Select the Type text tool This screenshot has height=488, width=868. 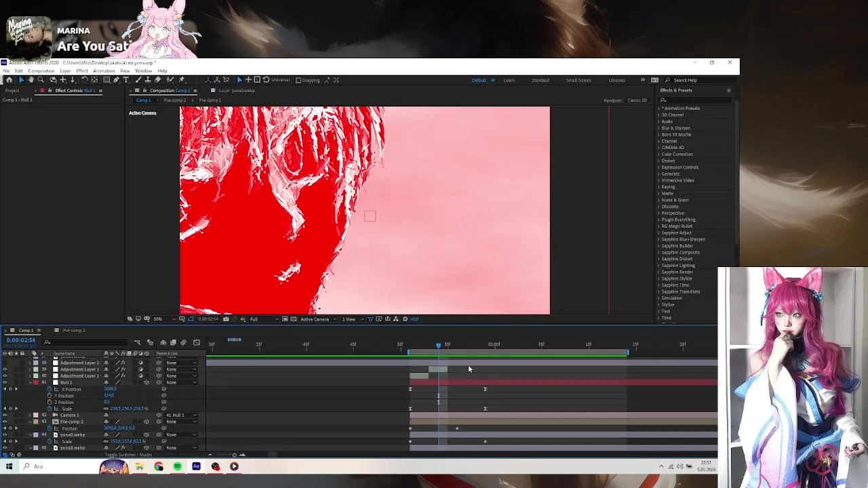click(126, 80)
